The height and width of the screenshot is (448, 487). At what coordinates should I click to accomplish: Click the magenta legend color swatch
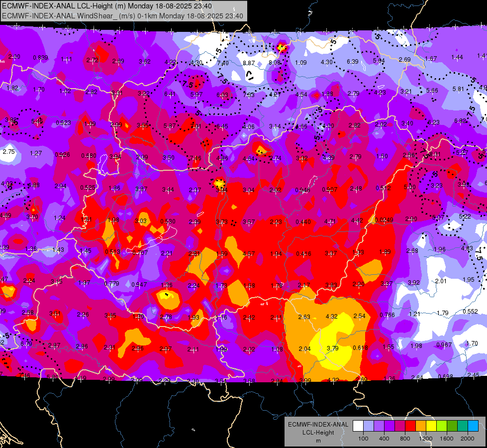[x=400, y=426]
